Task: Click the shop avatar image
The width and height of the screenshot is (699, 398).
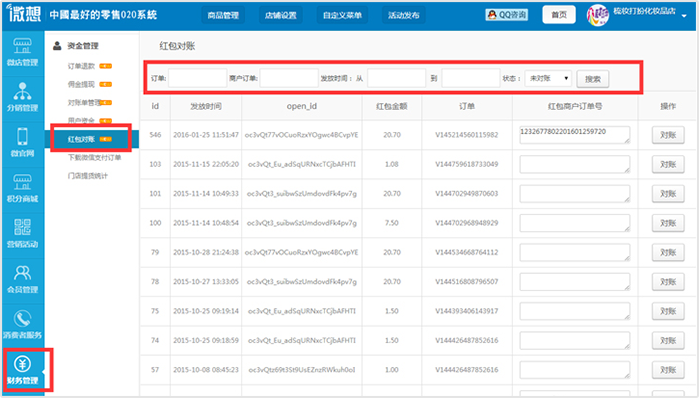Action: 597,15
